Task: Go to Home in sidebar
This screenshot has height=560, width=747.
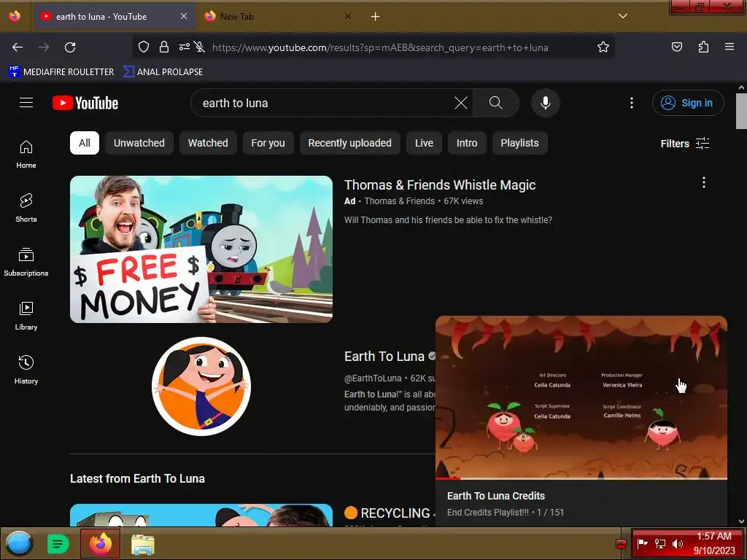Action: pos(26,155)
